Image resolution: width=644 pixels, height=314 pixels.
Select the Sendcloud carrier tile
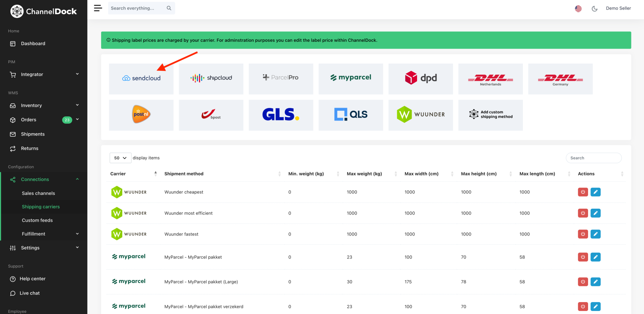coord(141,78)
